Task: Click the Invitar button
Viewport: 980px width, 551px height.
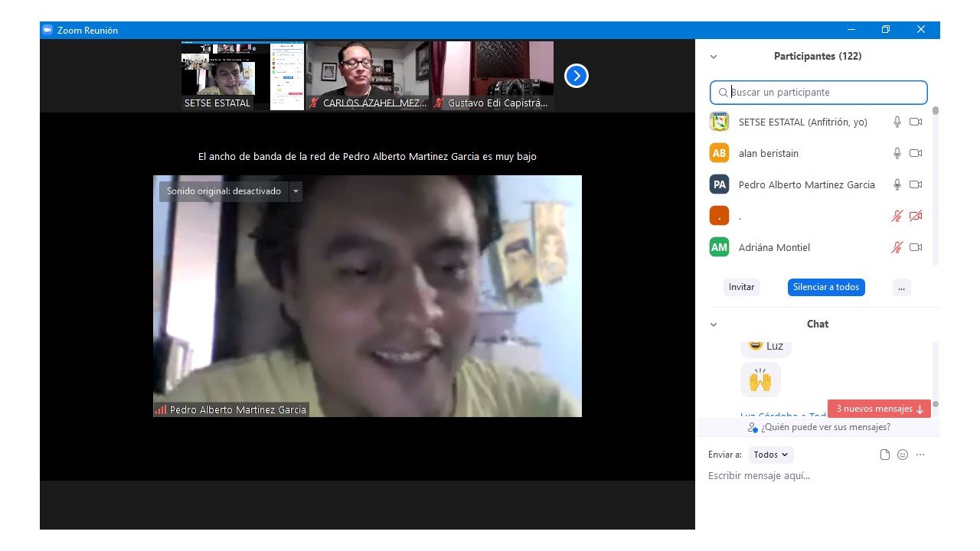Action: click(x=742, y=288)
